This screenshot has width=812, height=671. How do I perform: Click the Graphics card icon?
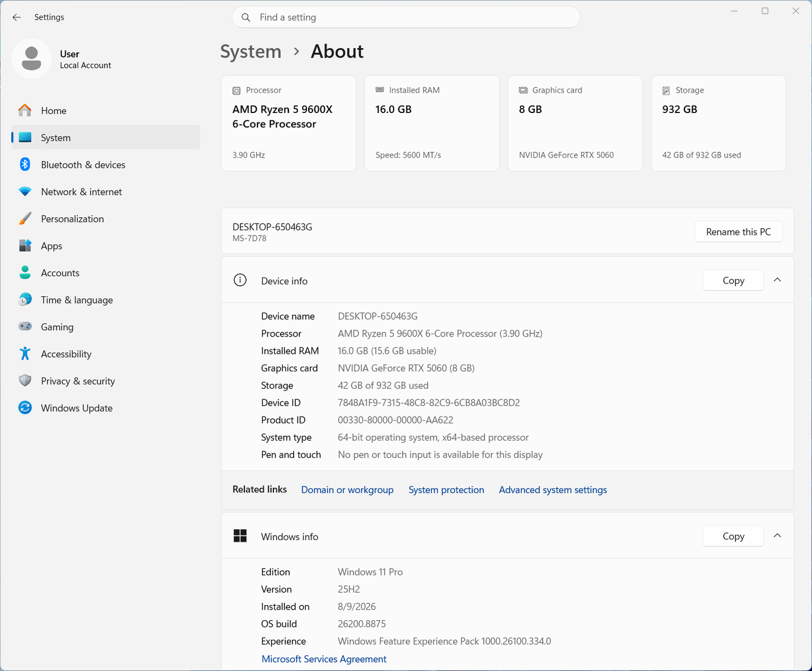click(523, 90)
